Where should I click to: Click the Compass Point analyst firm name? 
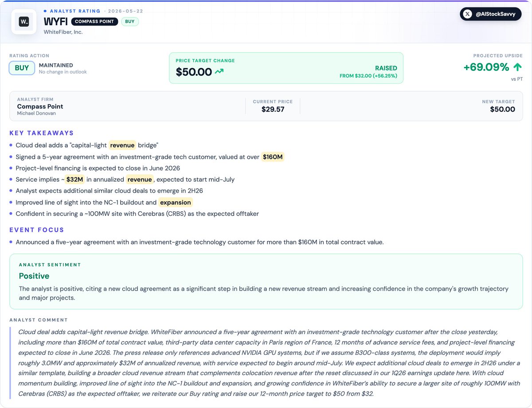pyautogui.click(x=40, y=106)
